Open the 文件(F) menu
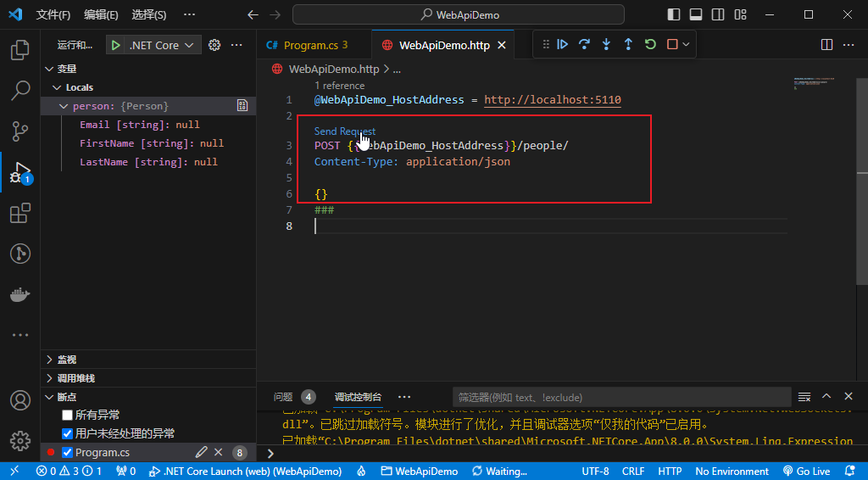 (53, 14)
